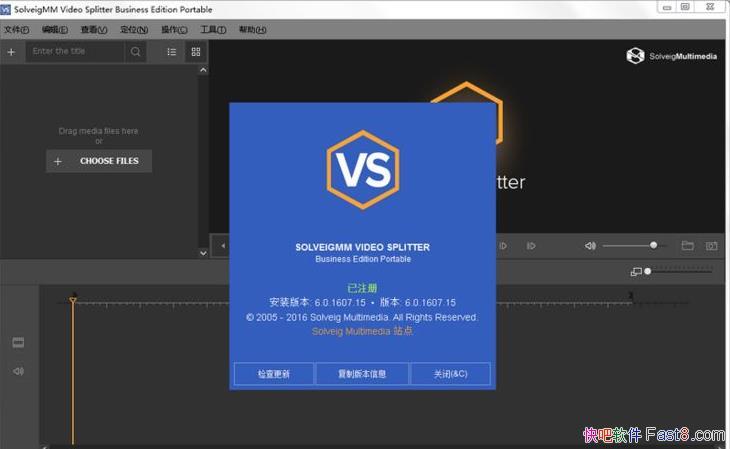Viewport: 730px width, 449px height.
Task: Click the previous arrow in playback bar
Action: (x=223, y=245)
